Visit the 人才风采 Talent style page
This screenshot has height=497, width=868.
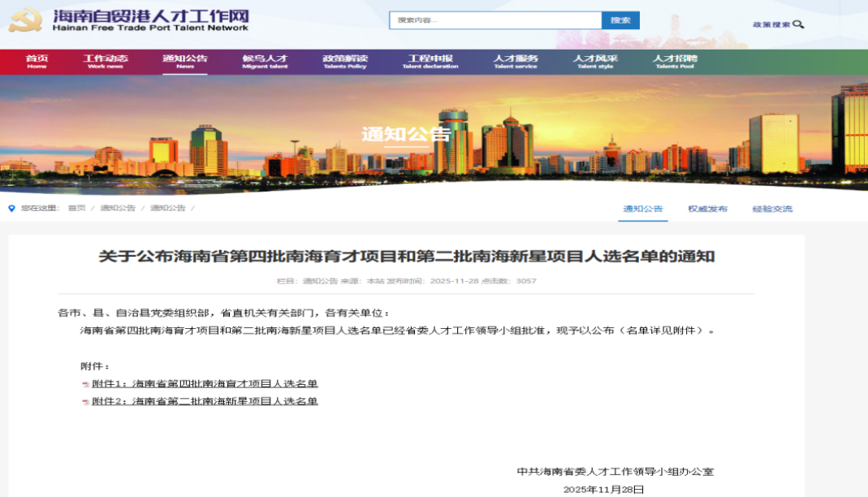click(595, 62)
